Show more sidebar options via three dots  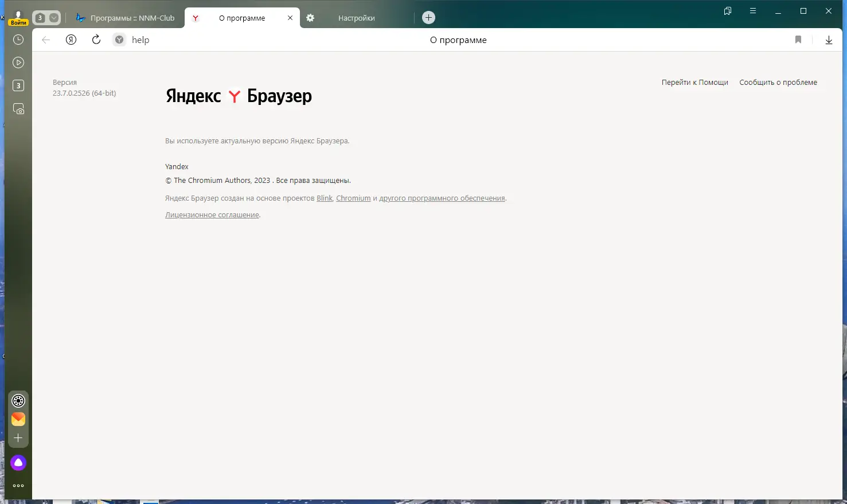[18, 486]
